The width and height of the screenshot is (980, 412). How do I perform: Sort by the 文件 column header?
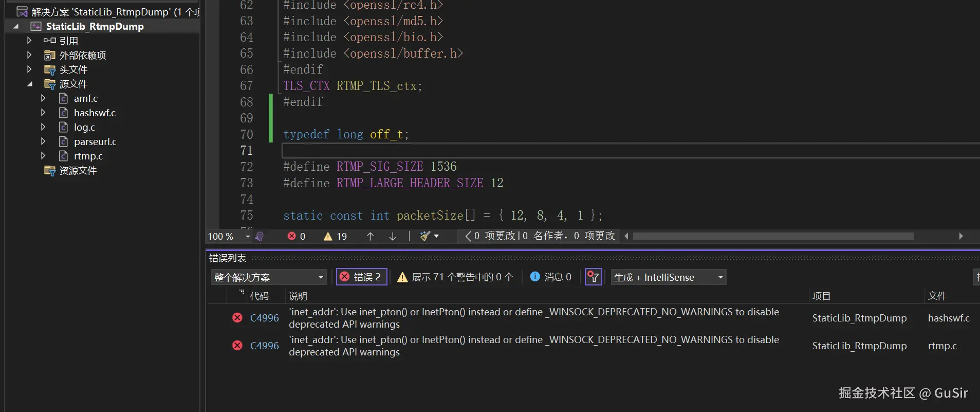click(937, 296)
